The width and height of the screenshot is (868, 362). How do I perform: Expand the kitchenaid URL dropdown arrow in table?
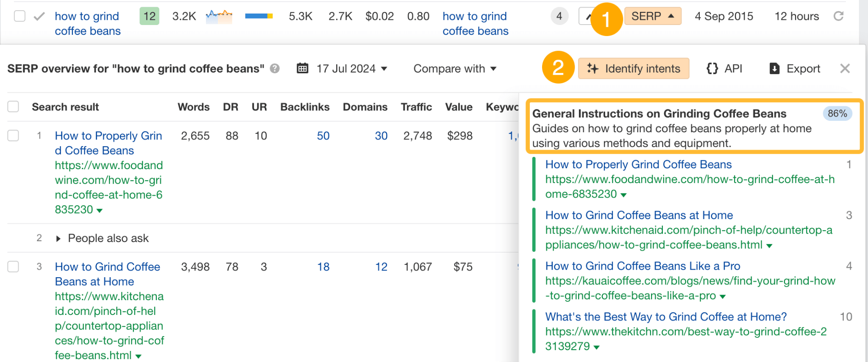138,356
